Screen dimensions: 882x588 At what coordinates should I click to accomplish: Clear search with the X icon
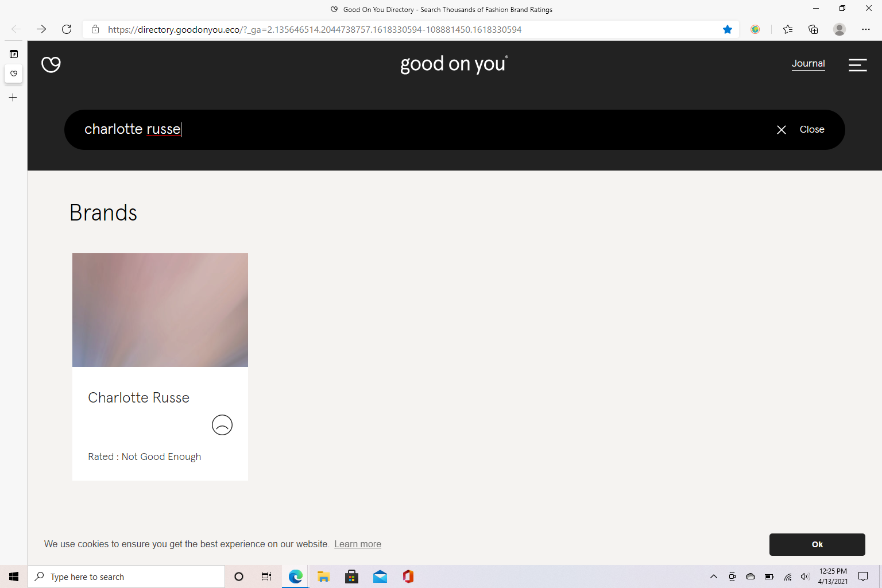coord(782,130)
